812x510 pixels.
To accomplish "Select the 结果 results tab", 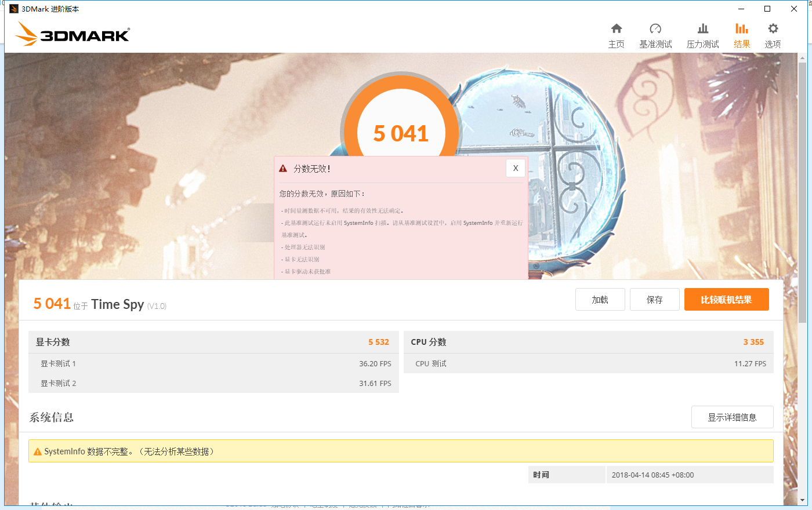I will [x=742, y=36].
